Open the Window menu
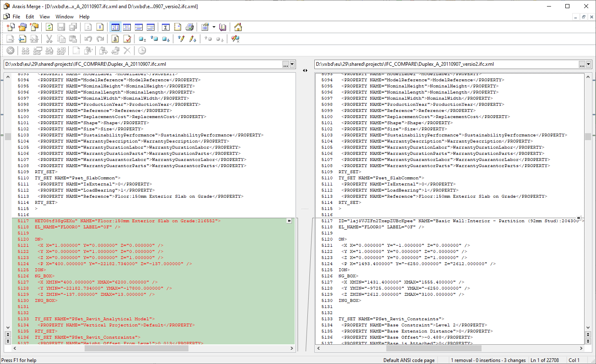 coord(64,17)
